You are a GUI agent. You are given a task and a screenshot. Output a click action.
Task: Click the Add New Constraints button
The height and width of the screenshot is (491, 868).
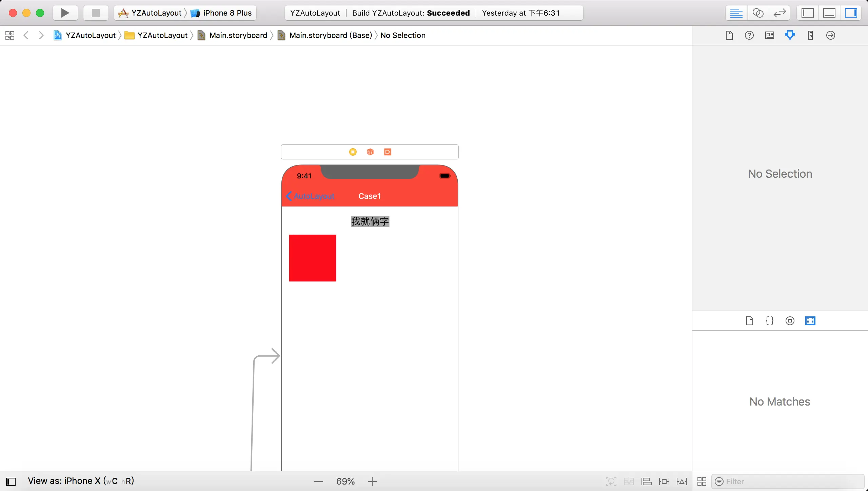tap(664, 482)
